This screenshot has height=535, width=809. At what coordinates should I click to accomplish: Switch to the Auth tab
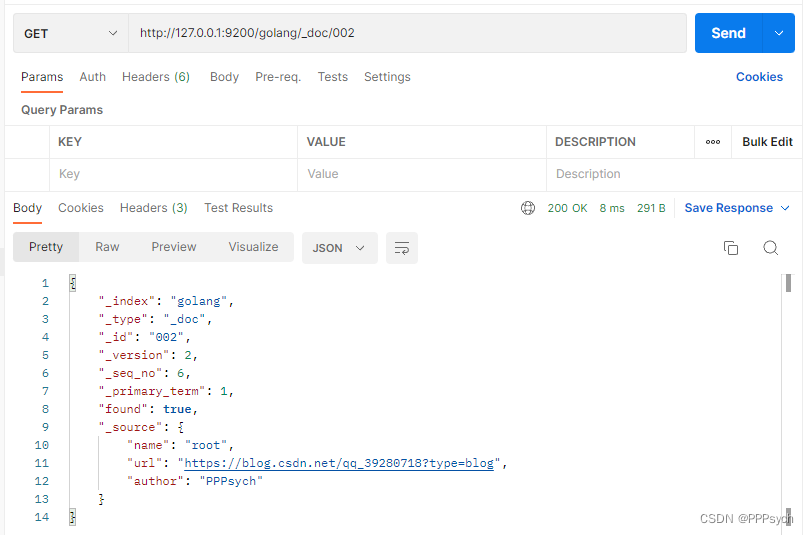pyautogui.click(x=92, y=77)
